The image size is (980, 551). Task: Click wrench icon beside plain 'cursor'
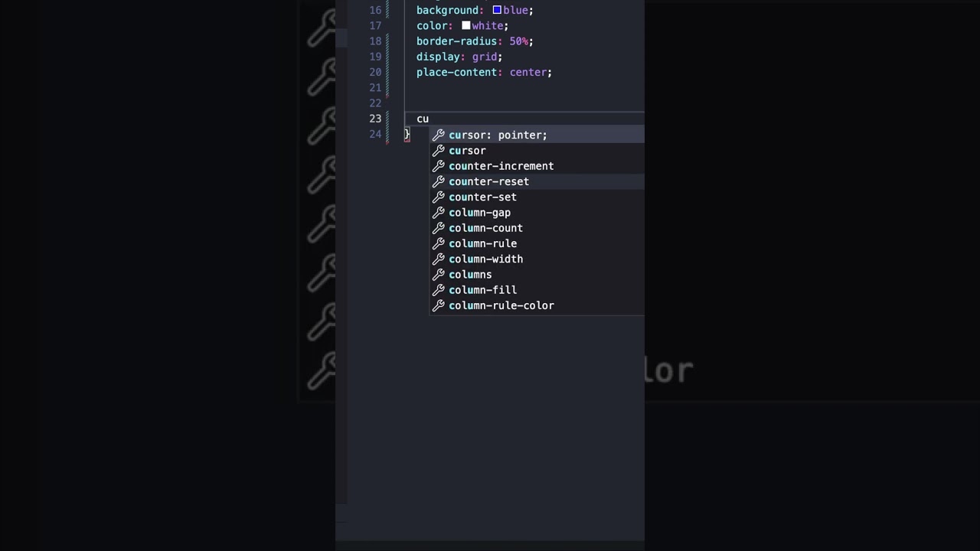[x=439, y=151]
